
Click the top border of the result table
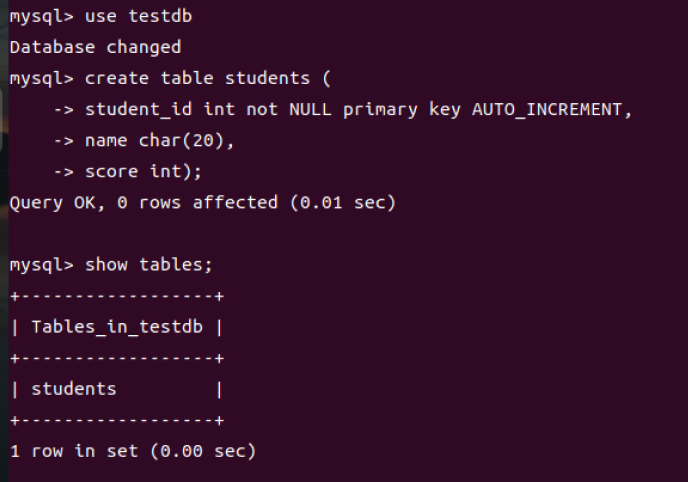[x=117, y=296]
